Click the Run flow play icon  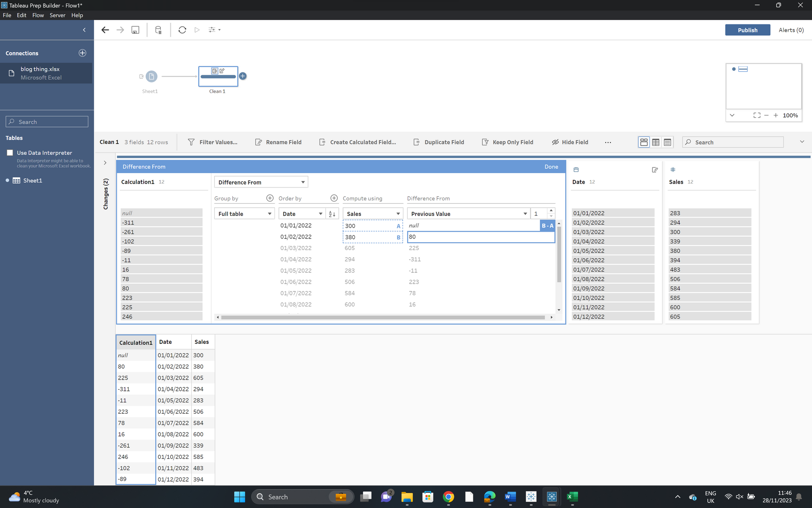click(x=197, y=30)
